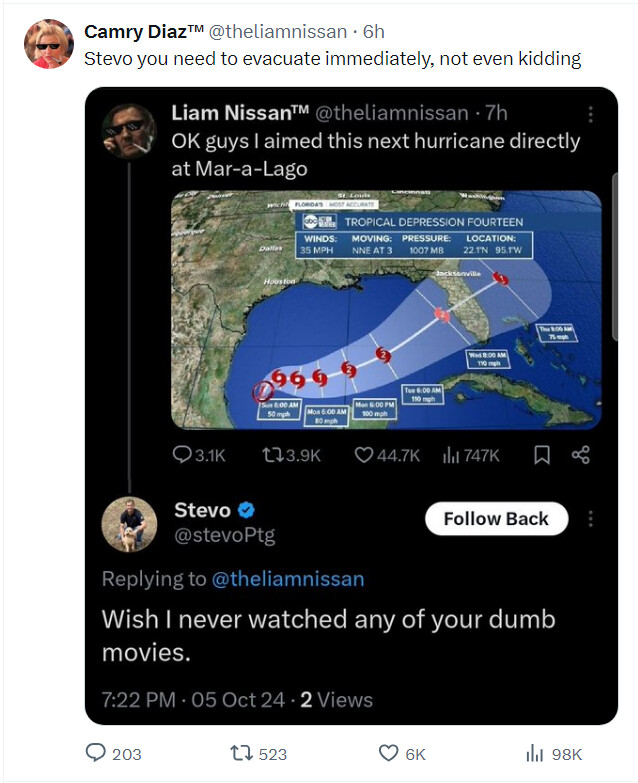Click reply icon on Liam Nissan tweet
The height and width of the screenshot is (783, 638).
click(x=182, y=454)
